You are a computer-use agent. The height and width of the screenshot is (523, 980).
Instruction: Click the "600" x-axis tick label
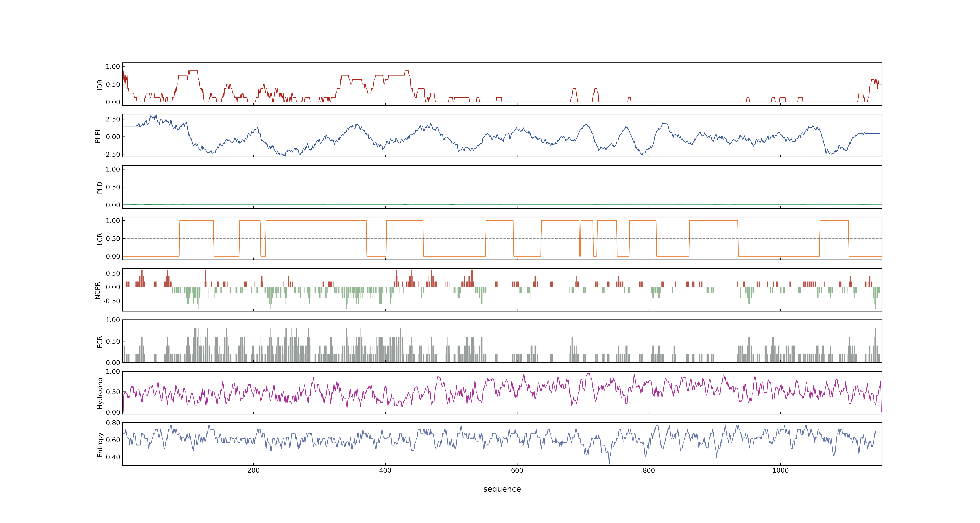517,470
